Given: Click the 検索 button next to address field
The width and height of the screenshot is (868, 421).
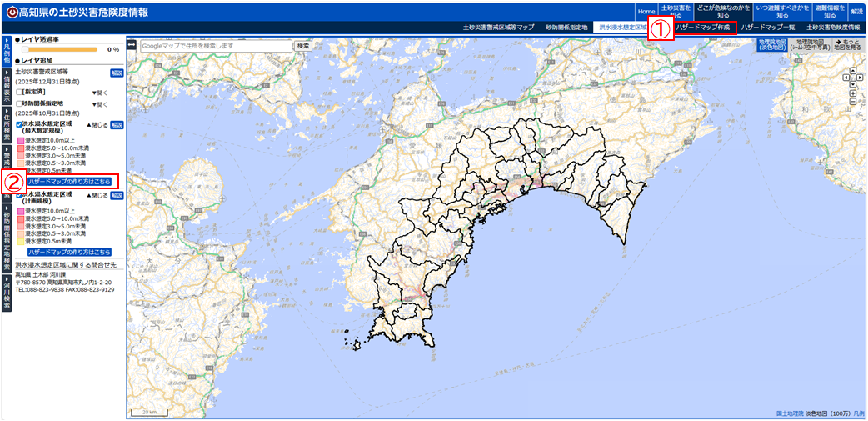Looking at the screenshot, I should pos(303,46).
